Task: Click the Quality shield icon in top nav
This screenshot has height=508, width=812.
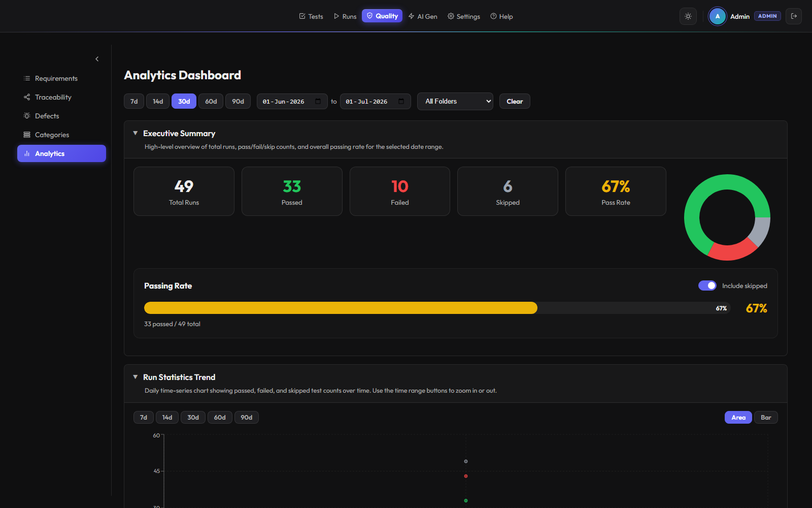Action: [369, 16]
